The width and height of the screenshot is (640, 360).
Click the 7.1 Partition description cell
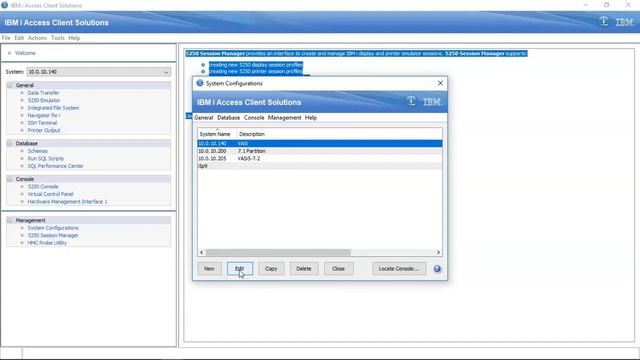[x=252, y=151]
